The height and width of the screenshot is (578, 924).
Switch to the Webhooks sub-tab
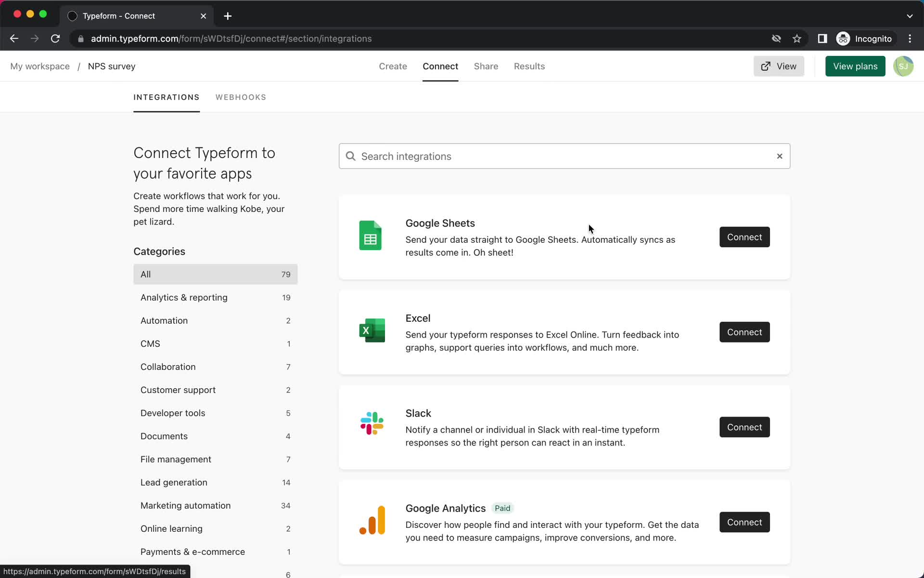point(241,97)
